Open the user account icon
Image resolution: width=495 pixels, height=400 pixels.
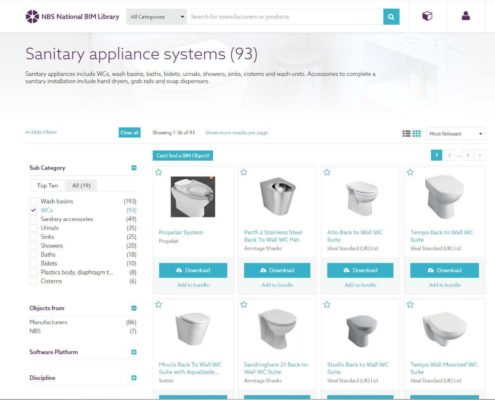click(x=466, y=16)
